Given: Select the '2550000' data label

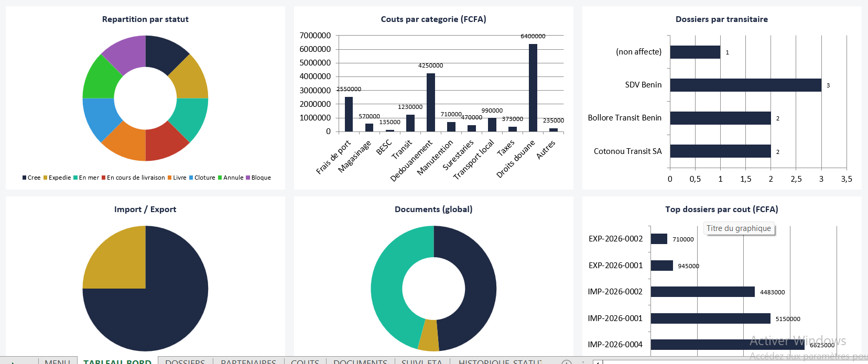Looking at the screenshot, I should pos(349,89).
